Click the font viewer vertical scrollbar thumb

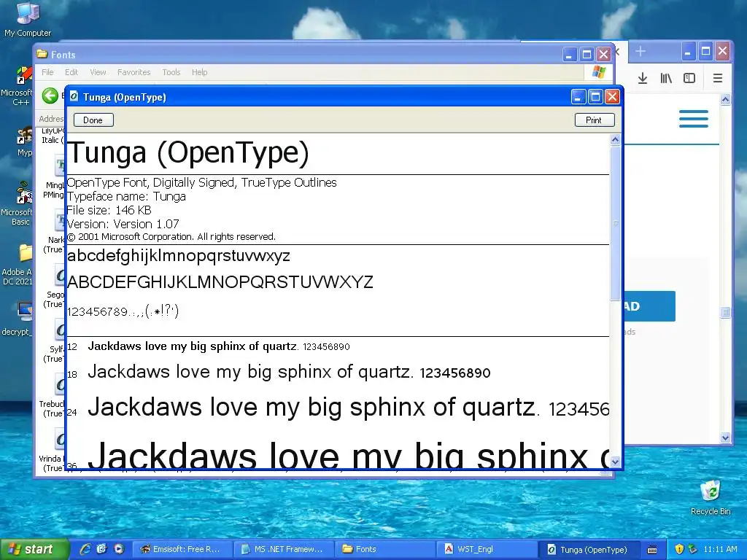pyautogui.click(x=615, y=223)
